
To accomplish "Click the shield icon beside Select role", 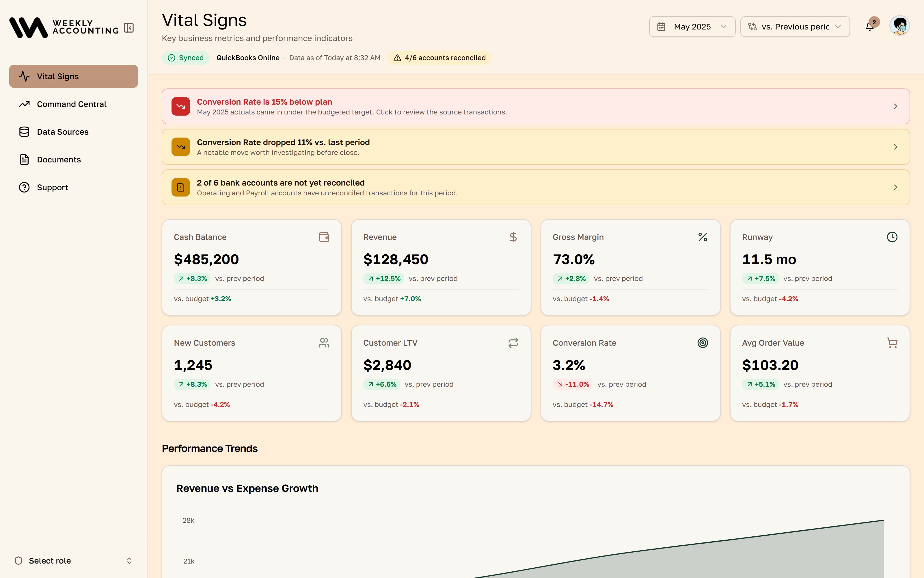I will click(x=18, y=561).
